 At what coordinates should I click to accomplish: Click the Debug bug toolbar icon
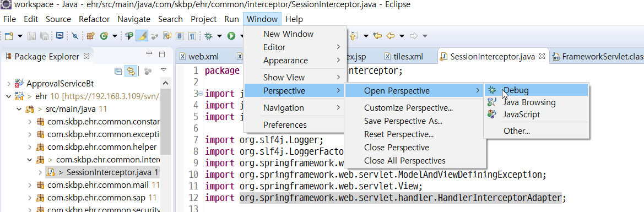point(209,36)
